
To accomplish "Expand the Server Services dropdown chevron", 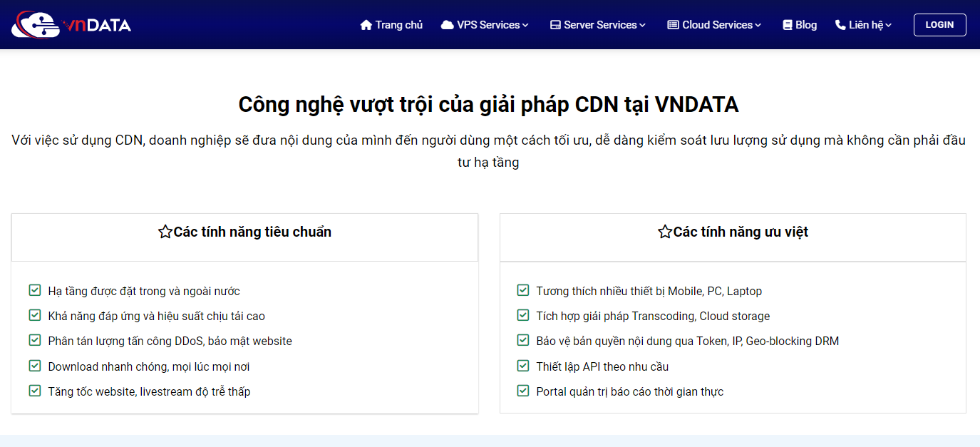I will click(x=642, y=26).
